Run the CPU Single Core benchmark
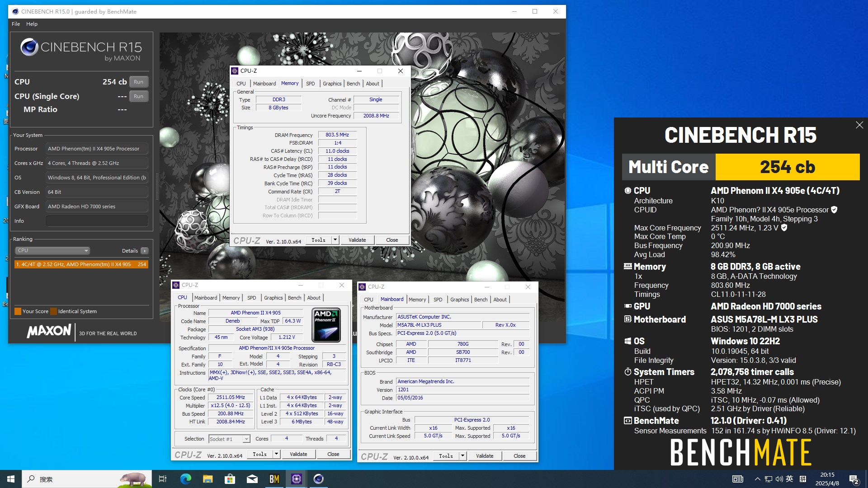868x488 pixels. 139,96
